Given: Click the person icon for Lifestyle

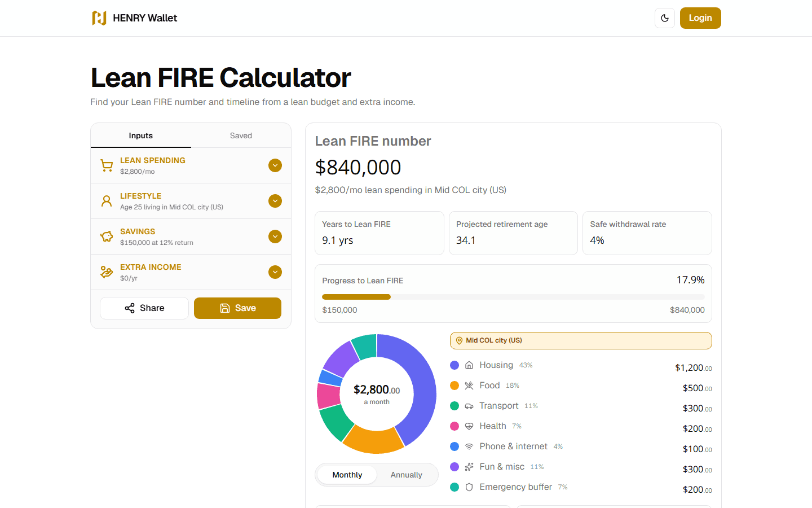Looking at the screenshot, I should point(107,201).
